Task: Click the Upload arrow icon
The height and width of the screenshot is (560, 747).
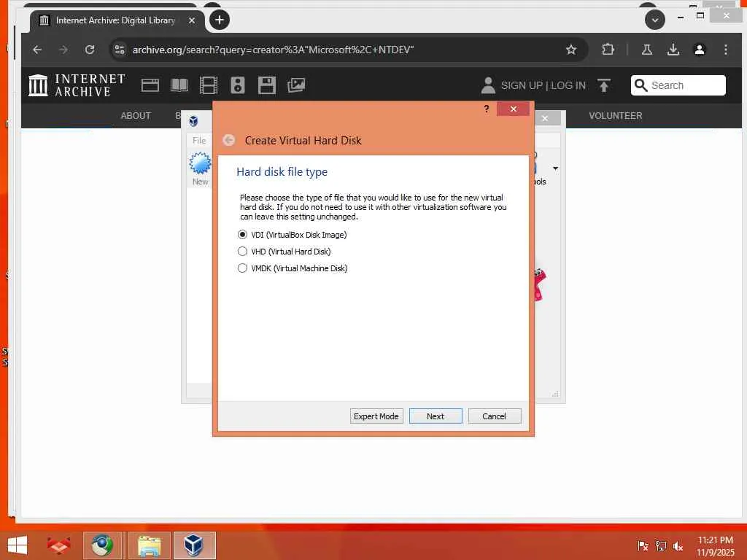Action: (603, 85)
